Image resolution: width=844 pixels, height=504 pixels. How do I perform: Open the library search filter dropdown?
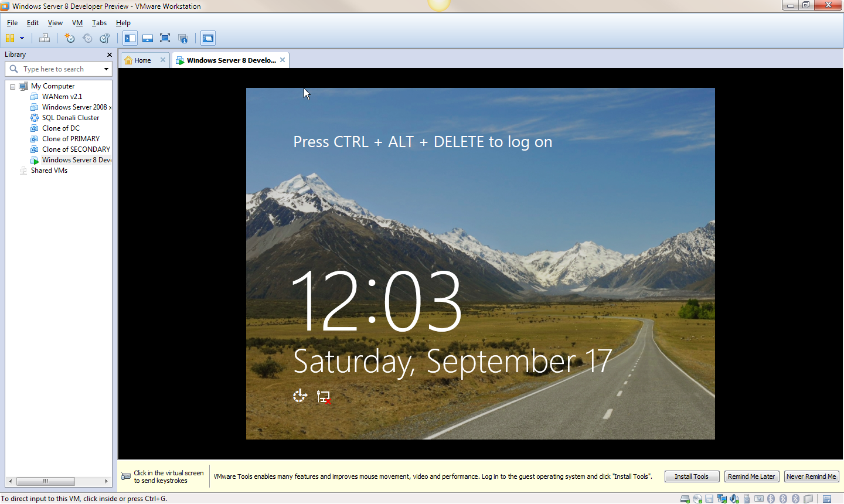(x=106, y=69)
